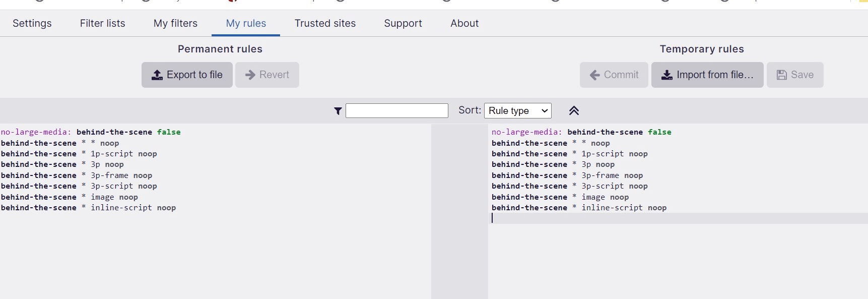Click the download icon on Import from file

click(x=666, y=75)
